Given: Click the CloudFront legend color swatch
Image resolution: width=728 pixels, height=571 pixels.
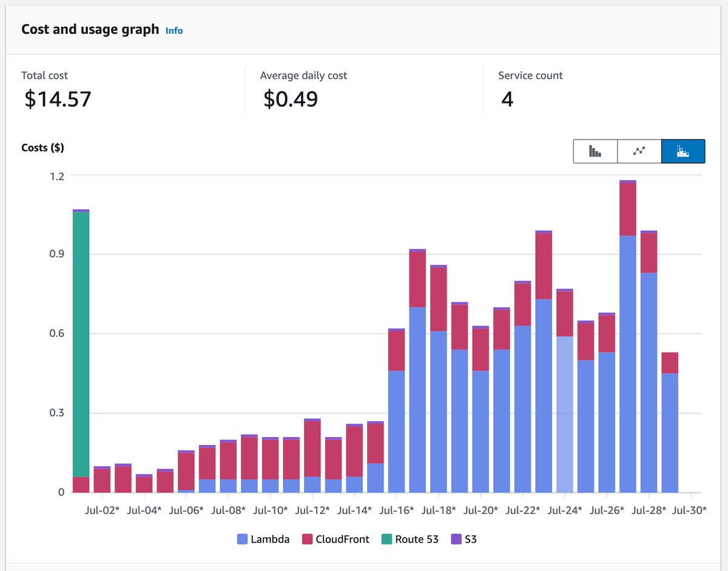Looking at the screenshot, I should pos(306,539).
